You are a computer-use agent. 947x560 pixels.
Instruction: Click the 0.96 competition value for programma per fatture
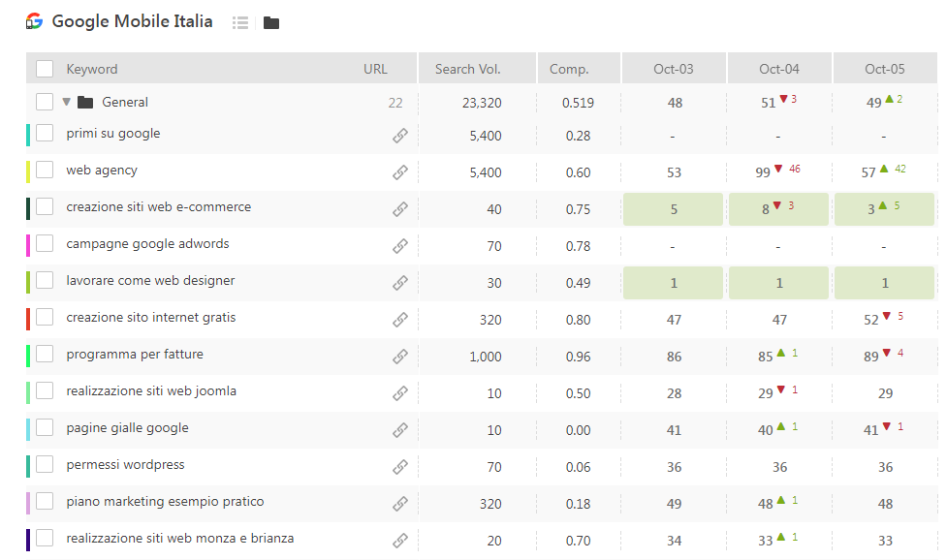[578, 357]
